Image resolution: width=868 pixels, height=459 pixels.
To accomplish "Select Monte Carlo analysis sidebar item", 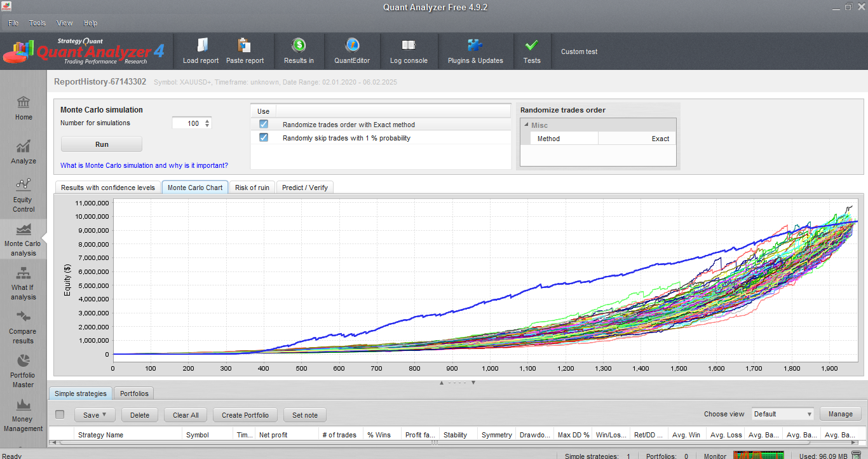I will pyautogui.click(x=24, y=239).
